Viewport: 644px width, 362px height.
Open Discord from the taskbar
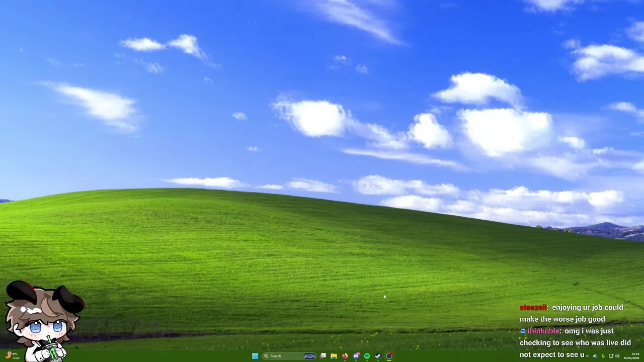pyautogui.click(x=356, y=356)
